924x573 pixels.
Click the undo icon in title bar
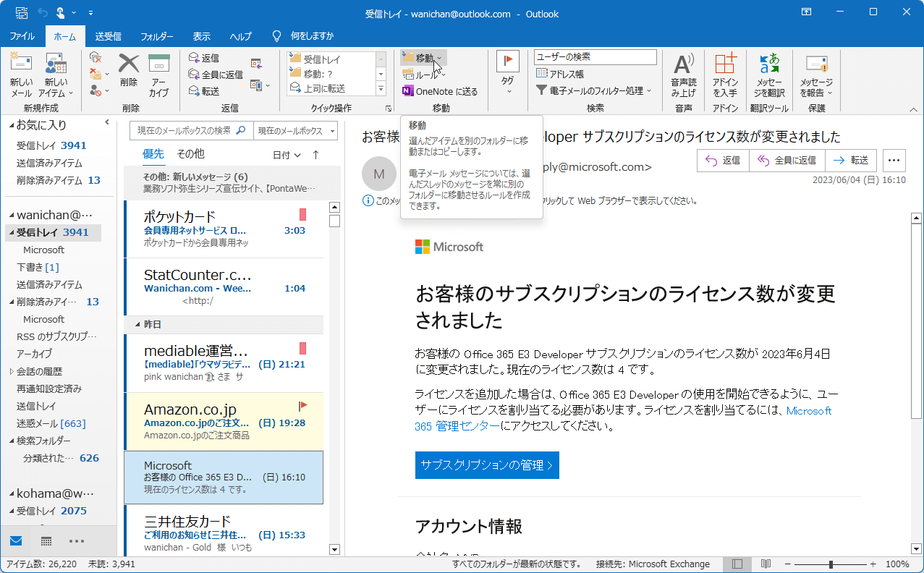coord(44,13)
